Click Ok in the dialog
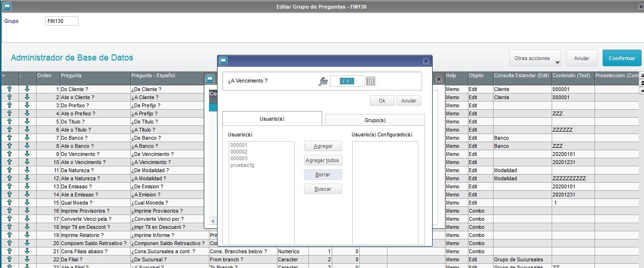The image size is (644, 268). [x=382, y=101]
